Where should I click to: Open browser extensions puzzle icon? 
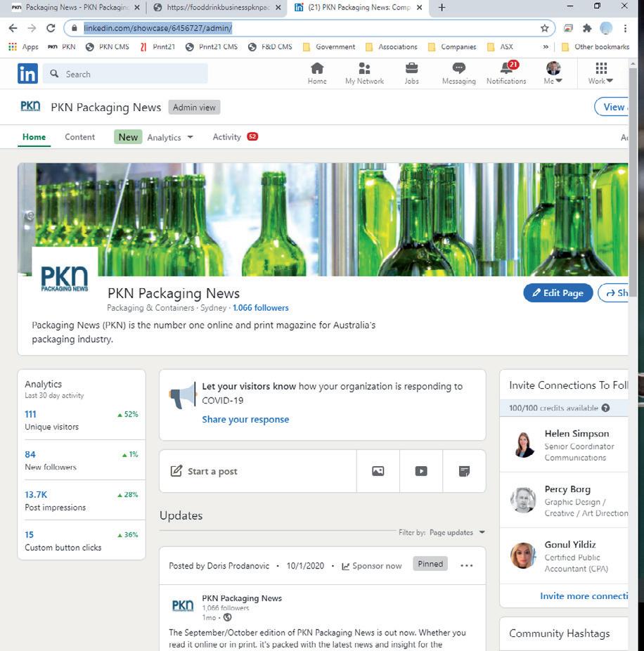[x=587, y=28]
